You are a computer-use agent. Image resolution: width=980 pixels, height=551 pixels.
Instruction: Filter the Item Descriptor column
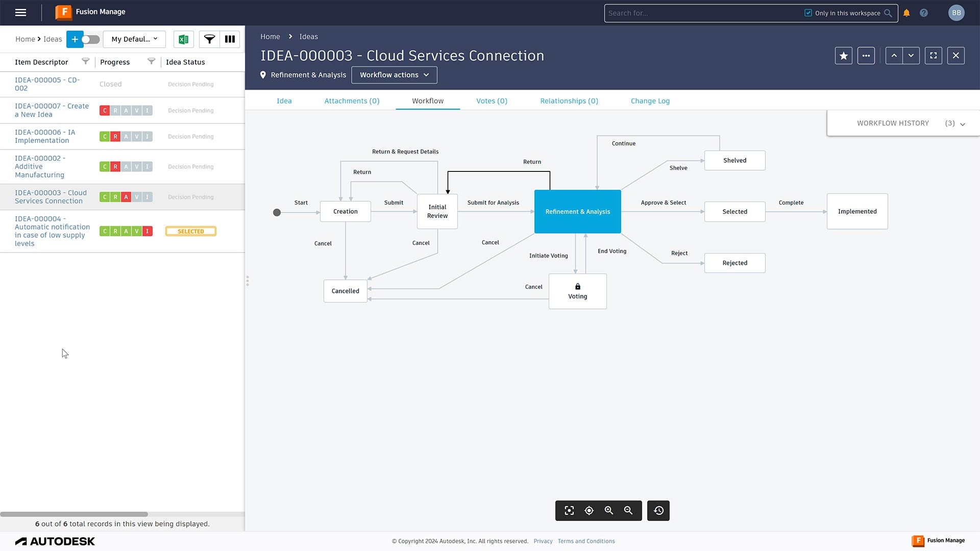(85, 62)
